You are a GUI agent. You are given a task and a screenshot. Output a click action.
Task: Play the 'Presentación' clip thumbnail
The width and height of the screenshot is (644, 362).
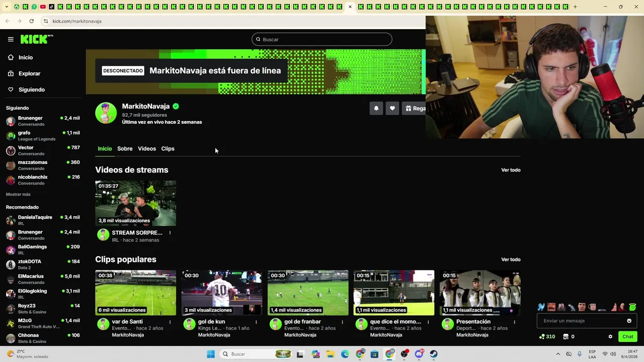(480, 293)
